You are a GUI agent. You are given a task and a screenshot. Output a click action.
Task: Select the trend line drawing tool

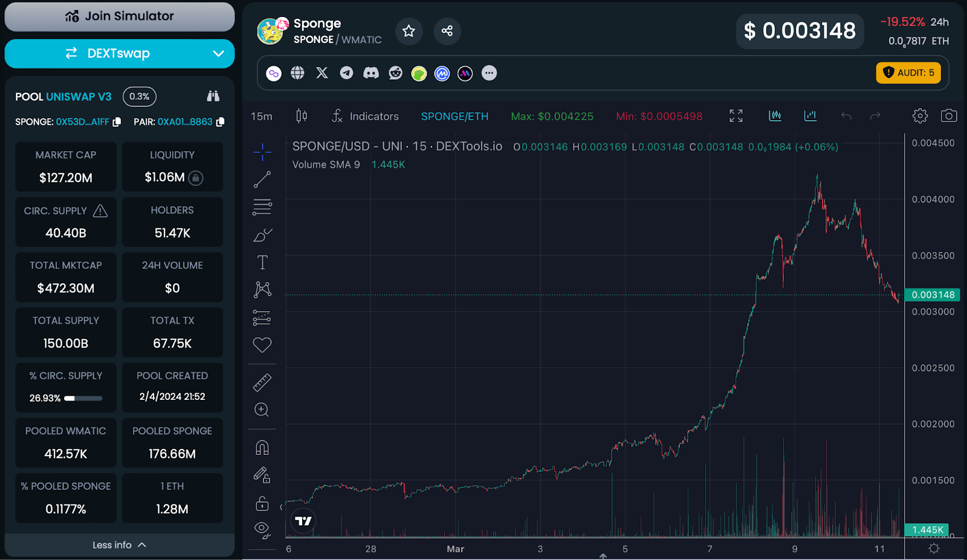tap(262, 179)
